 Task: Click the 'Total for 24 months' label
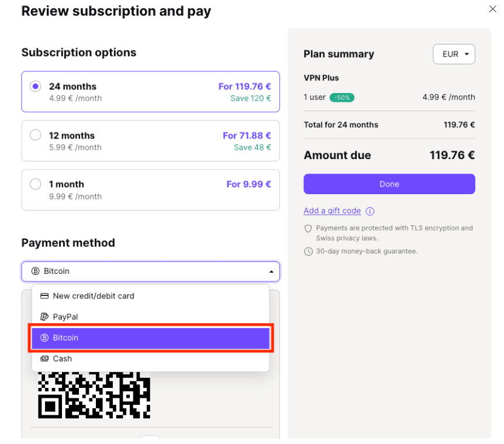pyautogui.click(x=341, y=125)
